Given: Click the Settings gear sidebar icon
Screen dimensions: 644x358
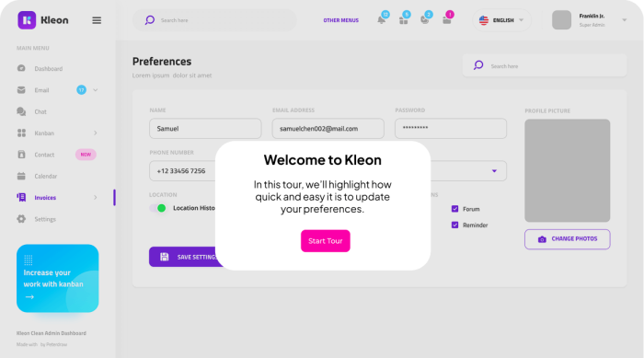Looking at the screenshot, I should point(21,219).
